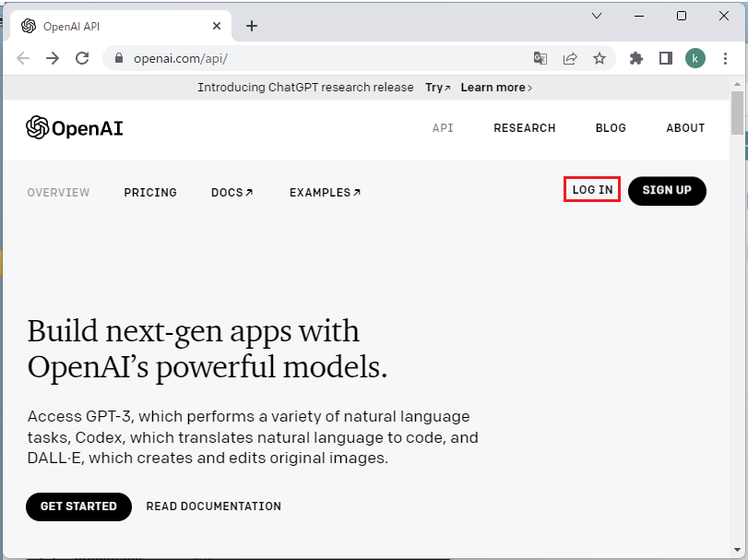The width and height of the screenshot is (748, 560).
Task: Open the Chrome profile avatar
Action: tap(695, 58)
